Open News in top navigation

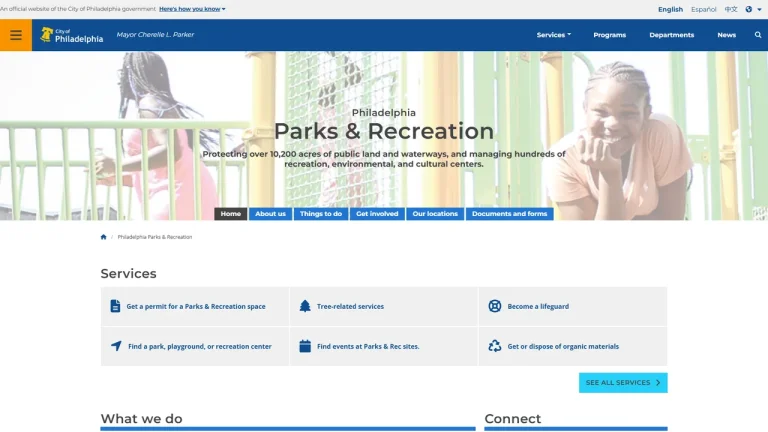(726, 35)
